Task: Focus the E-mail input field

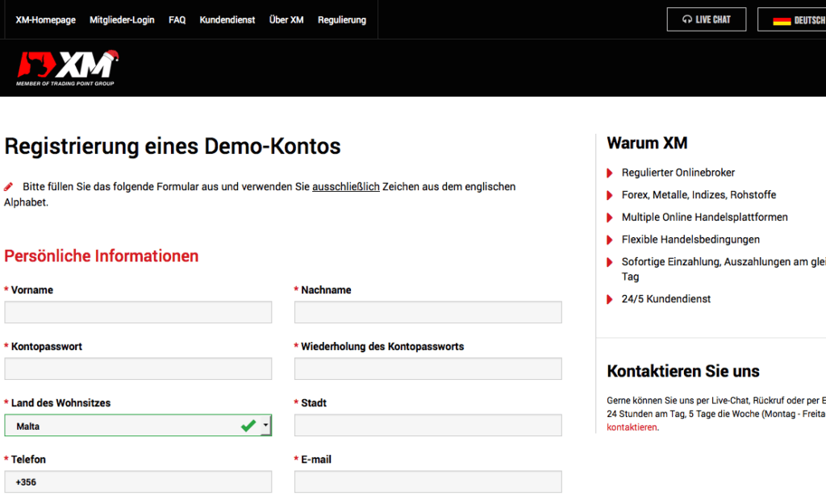Action: [428, 482]
